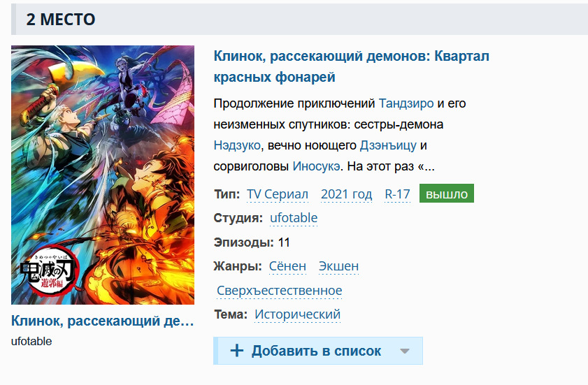The height and width of the screenshot is (385, 588).
Task: Open the Иносукэ character link
Action: click(x=316, y=166)
